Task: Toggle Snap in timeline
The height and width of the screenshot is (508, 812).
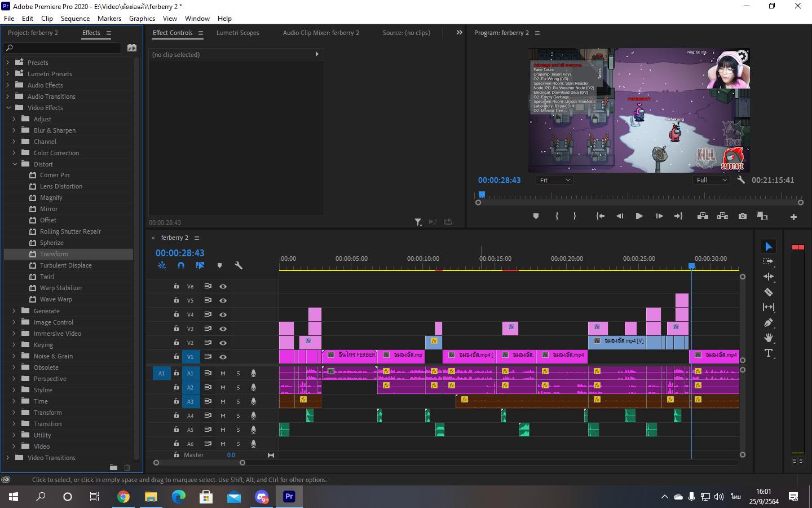Action: point(181,265)
